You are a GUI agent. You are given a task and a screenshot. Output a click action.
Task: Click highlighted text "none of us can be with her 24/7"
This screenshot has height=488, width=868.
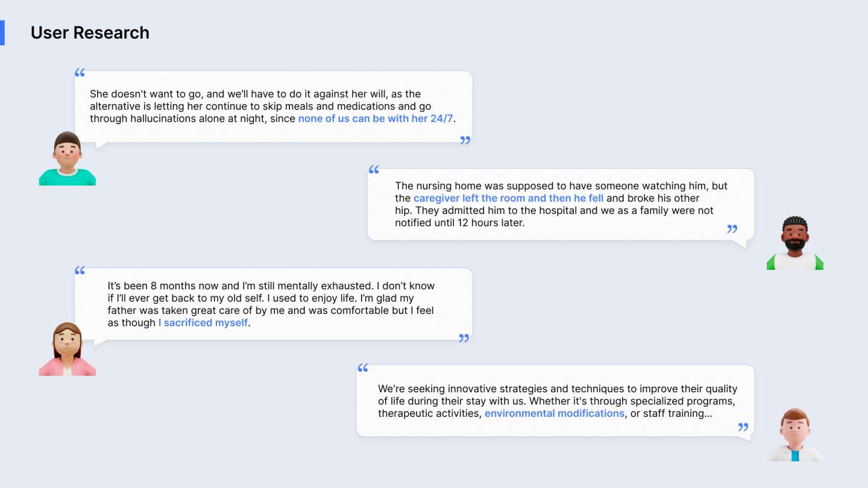[375, 119]
